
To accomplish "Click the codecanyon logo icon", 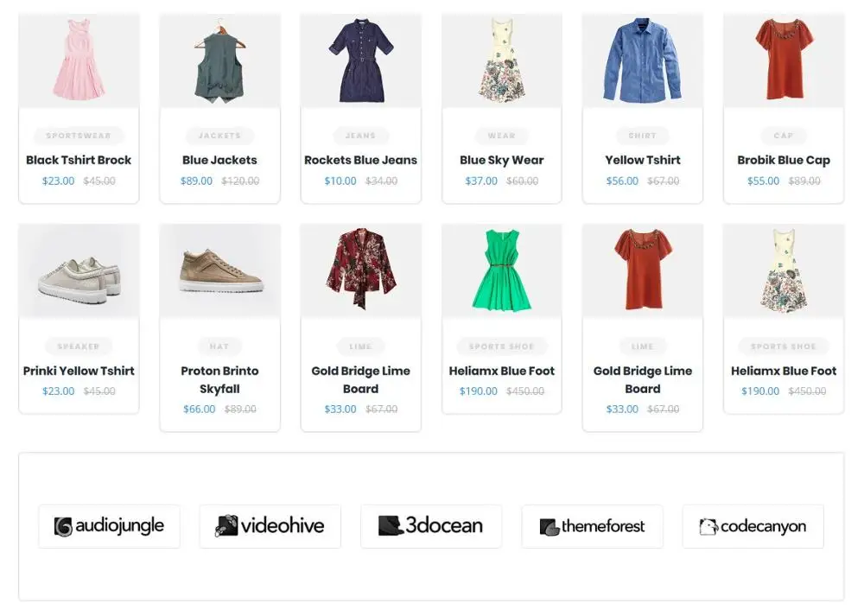I will [x=708, y=525].
